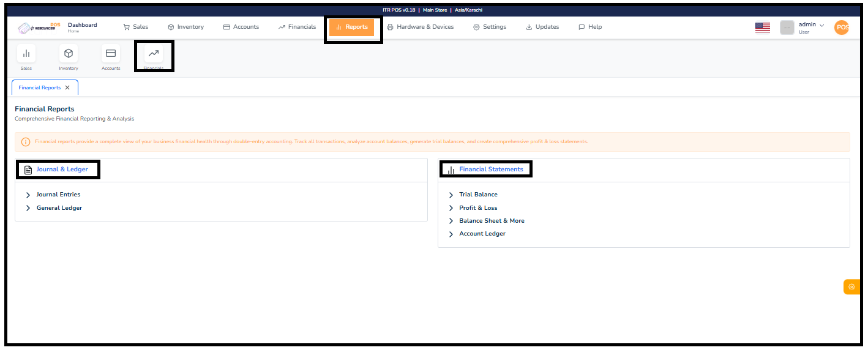Screen dimensions: 868x350
Task: Open the Sales reports icon in sub-toolbar
Action: 26,53
